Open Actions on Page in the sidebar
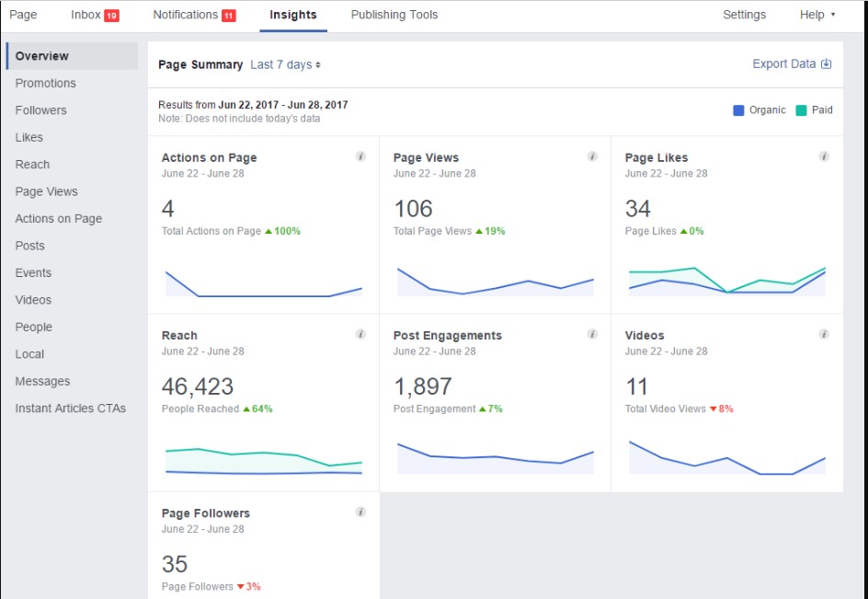The height and width of the screenshot is (599, 868). pos(59,219)
